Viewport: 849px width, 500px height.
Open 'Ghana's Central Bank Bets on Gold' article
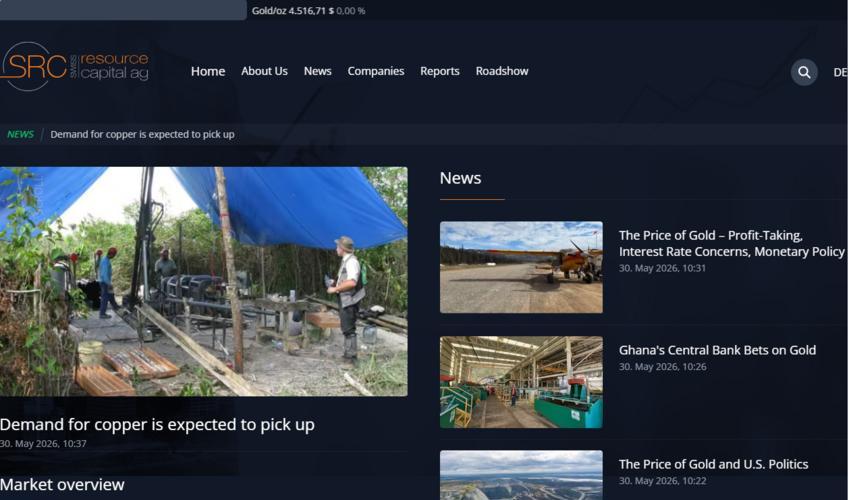click(717, 350)
